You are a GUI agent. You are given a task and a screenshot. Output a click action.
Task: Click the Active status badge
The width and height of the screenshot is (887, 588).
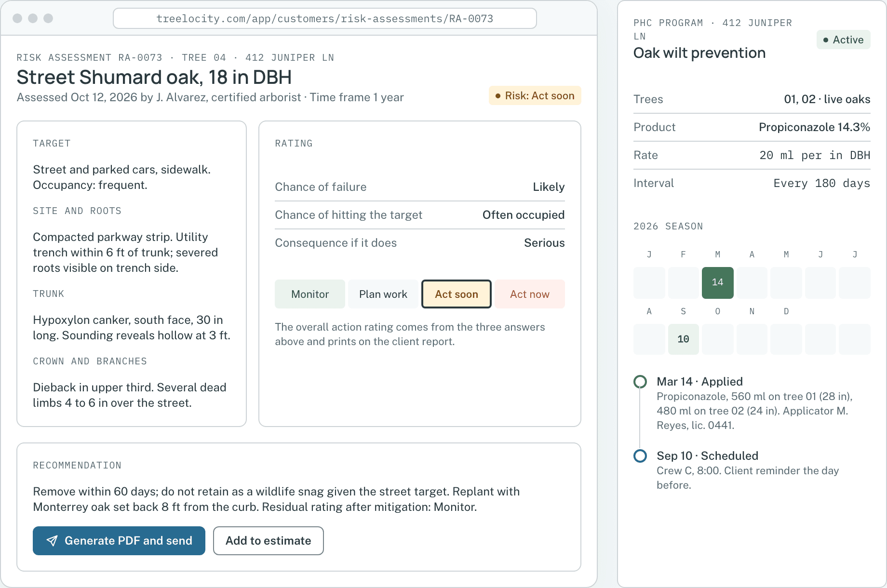tap(844, 40)
